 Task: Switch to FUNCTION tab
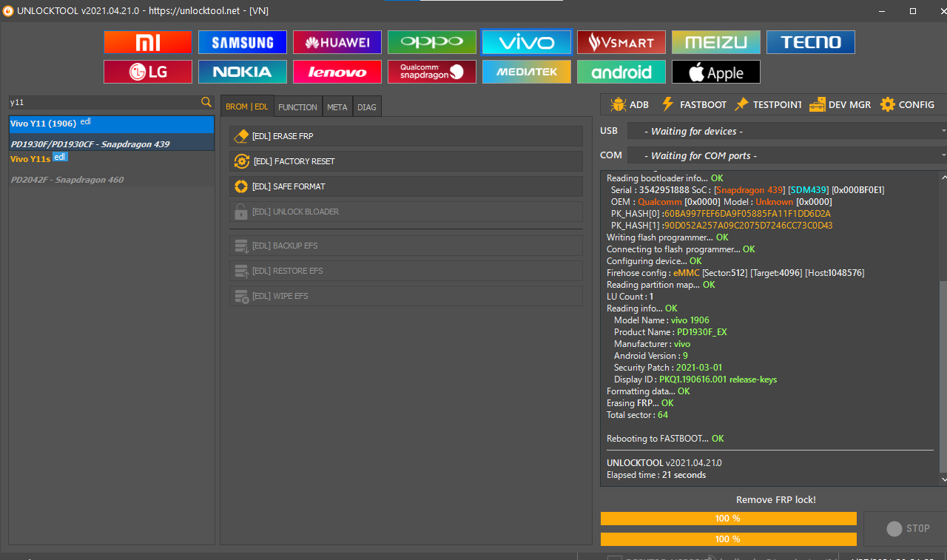(297, 107)
